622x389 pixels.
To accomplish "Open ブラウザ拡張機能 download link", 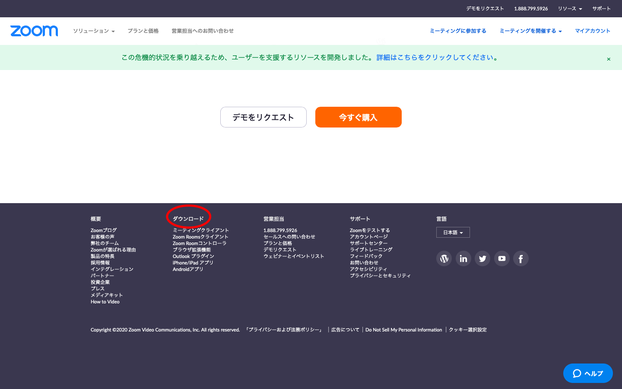I will 192,250.
